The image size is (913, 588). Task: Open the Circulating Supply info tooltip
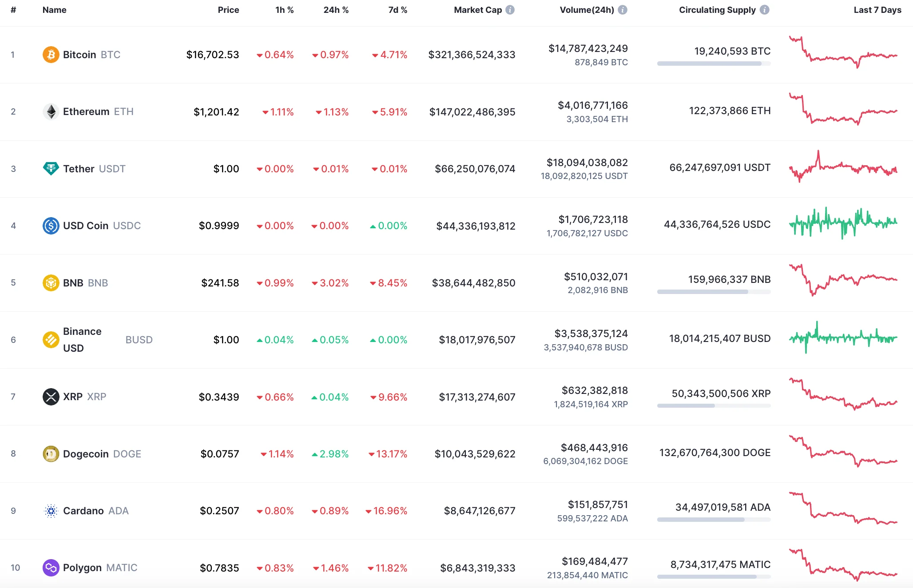(x=764, y=10)
